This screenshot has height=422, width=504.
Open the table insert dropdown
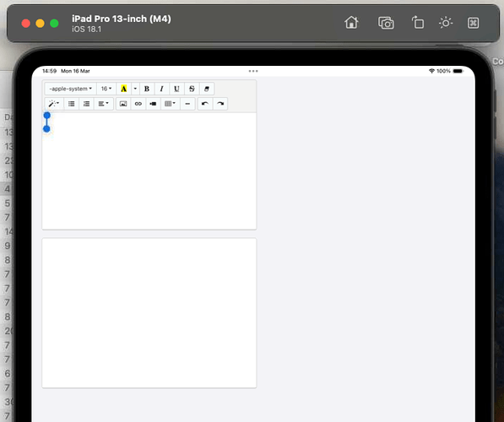(170, 104)
